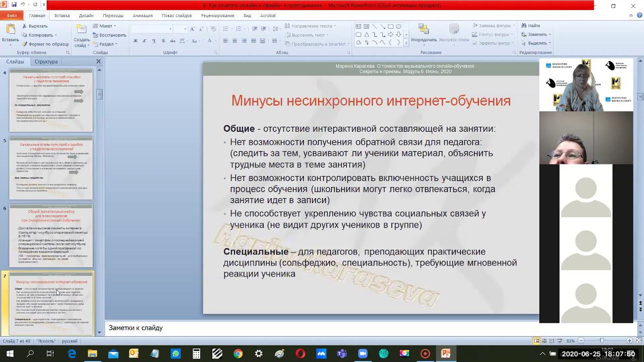Open the Макет layout dropdown

[104, 26]
